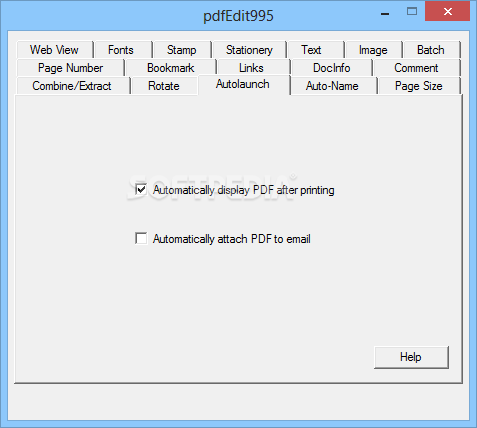
Task: Click the Help button
Action: [x=411, y=357]
